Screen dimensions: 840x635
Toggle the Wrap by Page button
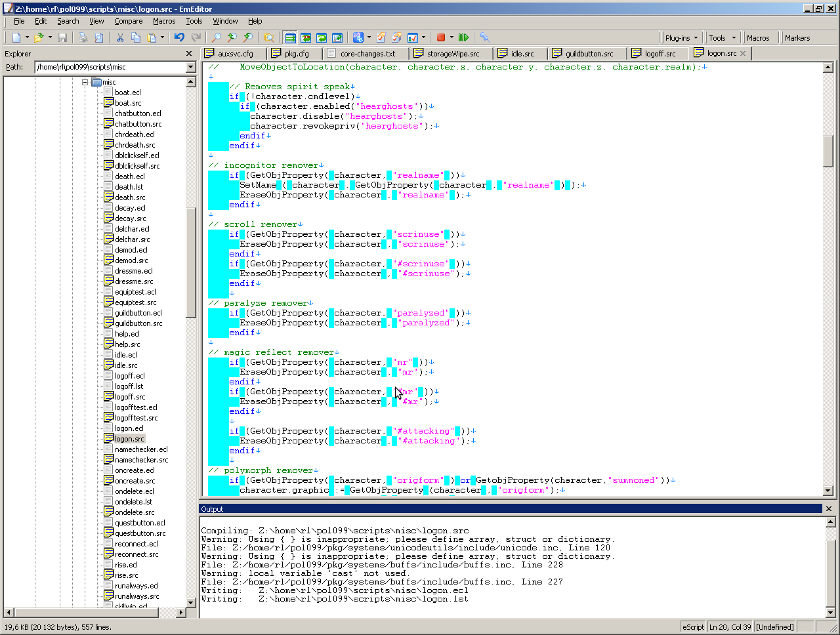click(x=337, y=37)
